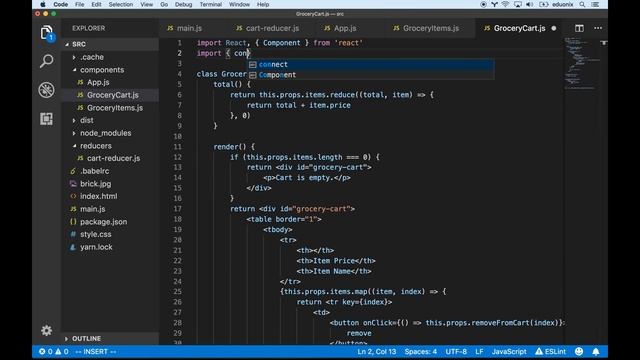Image resolution: width=640 pixels, height=360 pixels.
Task: Change JavaScript language mode
Action: pyautogui.click(x=509, y=351)
